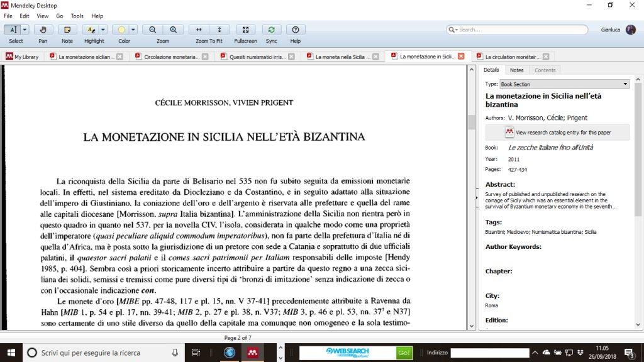Click the Mendeley search field

(x=517, y=30)
